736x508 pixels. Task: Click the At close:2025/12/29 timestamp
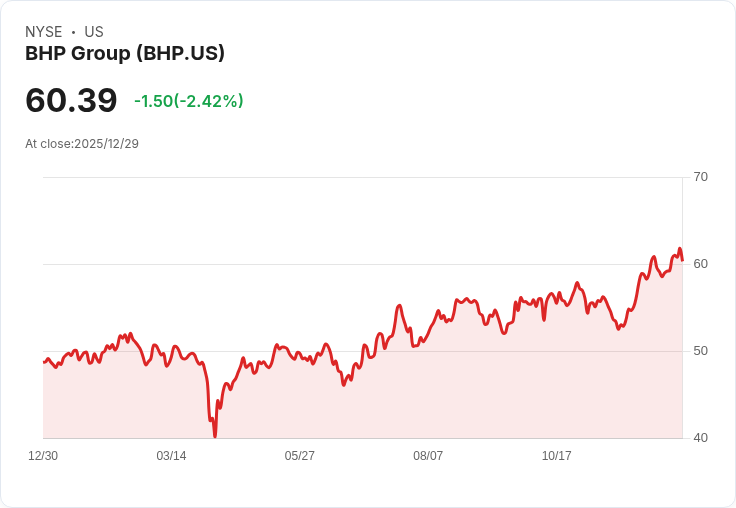coord(82,144)
